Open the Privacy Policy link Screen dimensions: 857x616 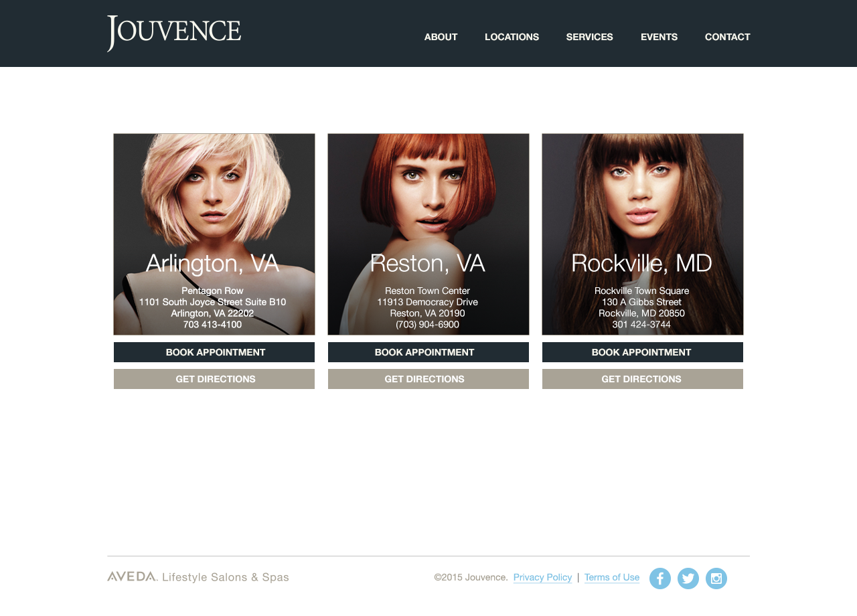point(542,577)
